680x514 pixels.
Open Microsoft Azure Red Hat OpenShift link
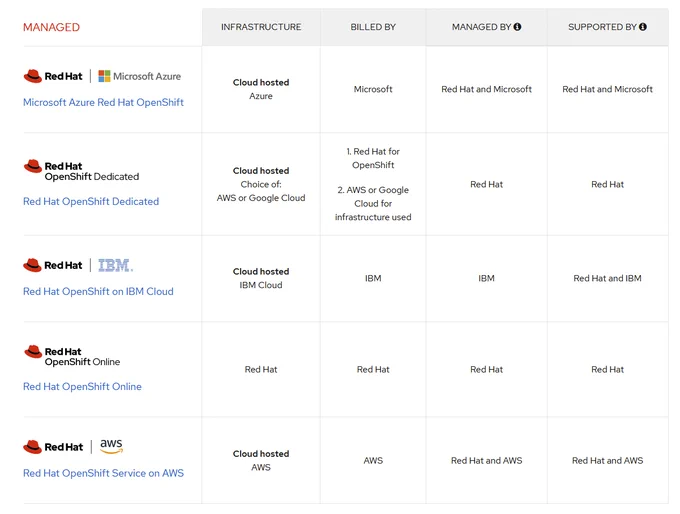tap(103, 102)
